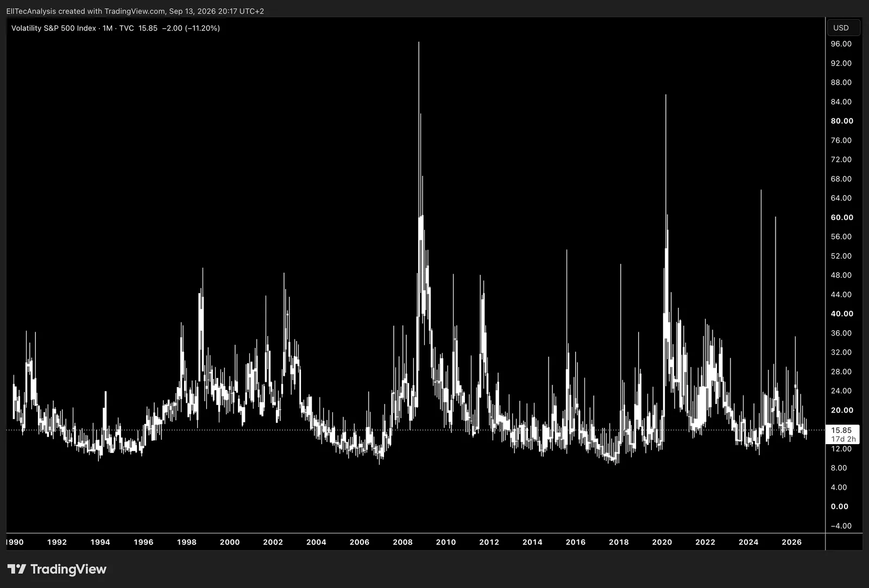The image size is (869, 588).
Task: Click the 84.00 price axis label
Action: tap(841, 102)
